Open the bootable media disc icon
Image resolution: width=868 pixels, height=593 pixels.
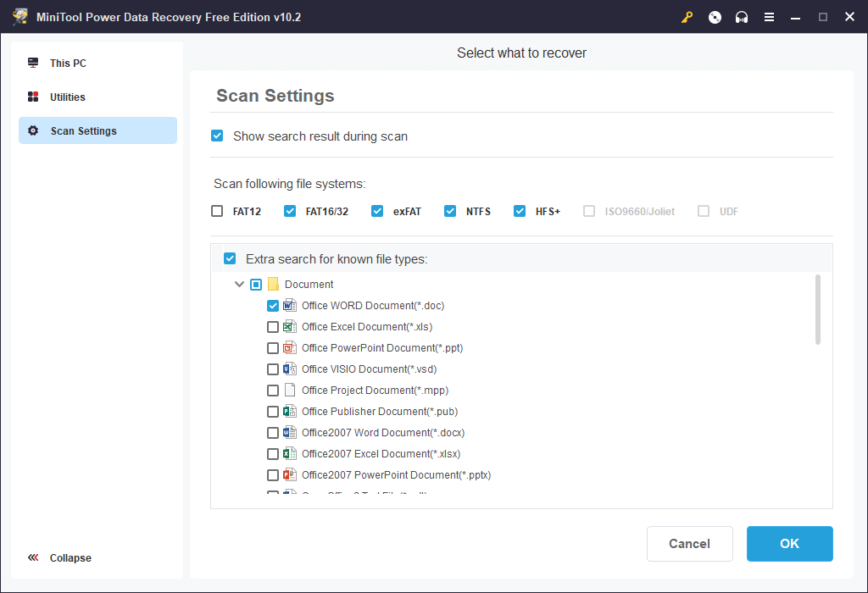coord(715,17)
